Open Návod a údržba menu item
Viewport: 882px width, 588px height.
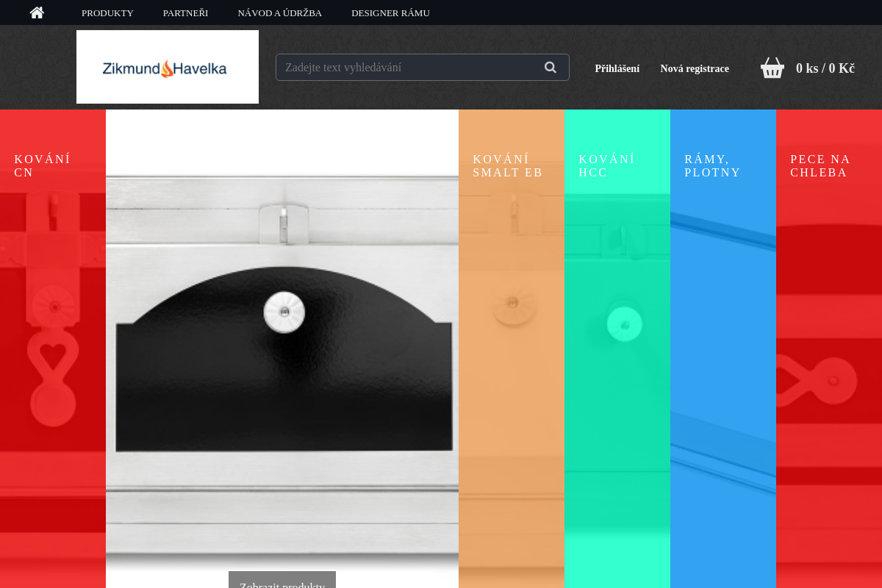pos(279,12)
